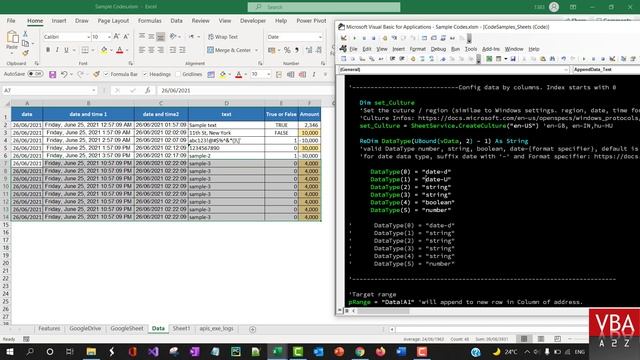The height and width of the screenshot is (360, 640).
Task: Toggle the AutoSave switch
Action: (x=36, y=74)
